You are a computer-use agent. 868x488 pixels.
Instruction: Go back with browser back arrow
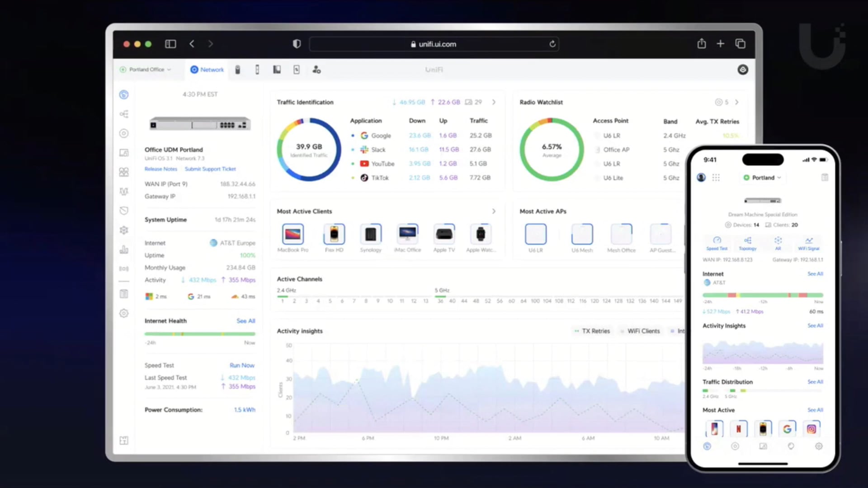192,44
